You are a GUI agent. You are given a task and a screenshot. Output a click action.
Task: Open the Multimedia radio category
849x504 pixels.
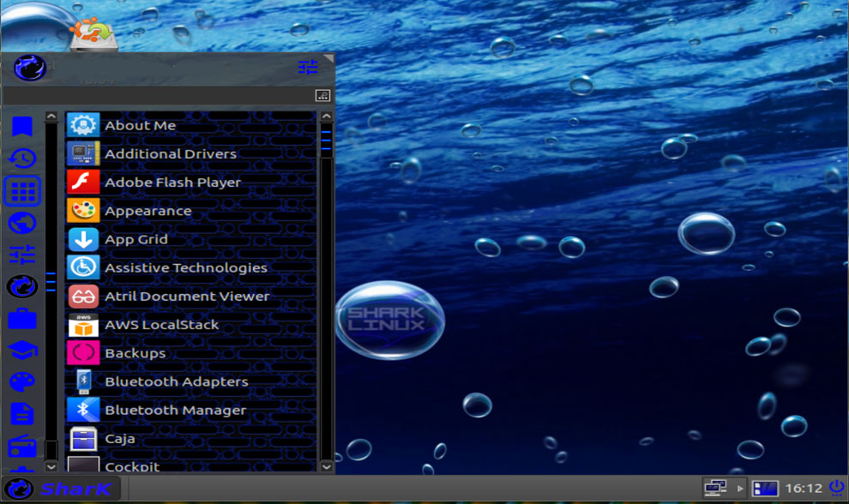(x=22, y=446)
